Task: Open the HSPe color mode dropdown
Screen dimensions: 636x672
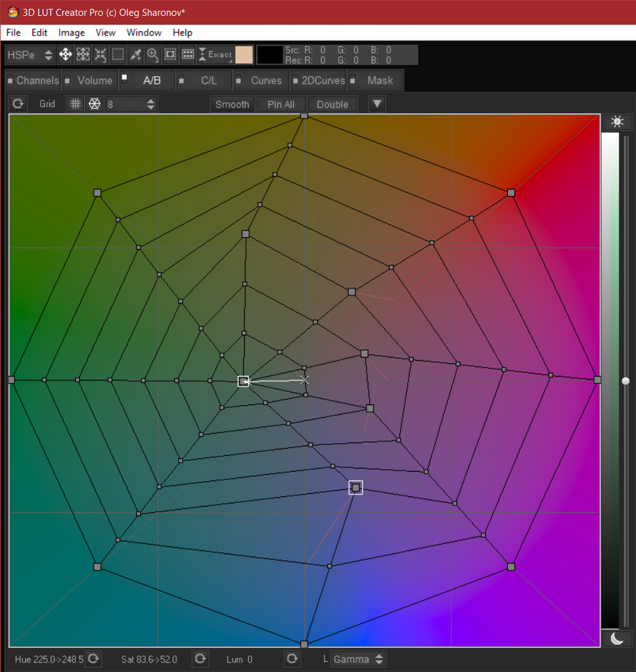Action: click(29, 55)
